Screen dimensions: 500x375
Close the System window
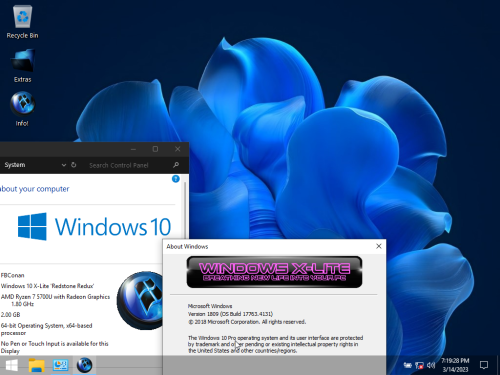point(178,149)
